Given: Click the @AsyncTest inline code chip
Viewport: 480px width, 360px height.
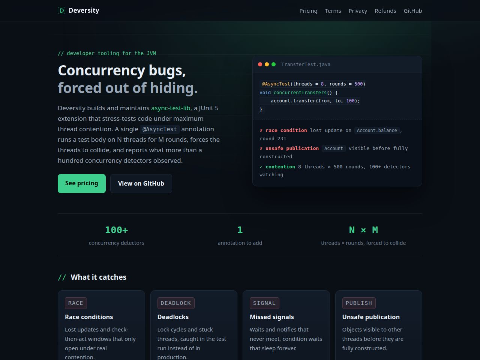Looking at the screenshot, I should 160,129.
